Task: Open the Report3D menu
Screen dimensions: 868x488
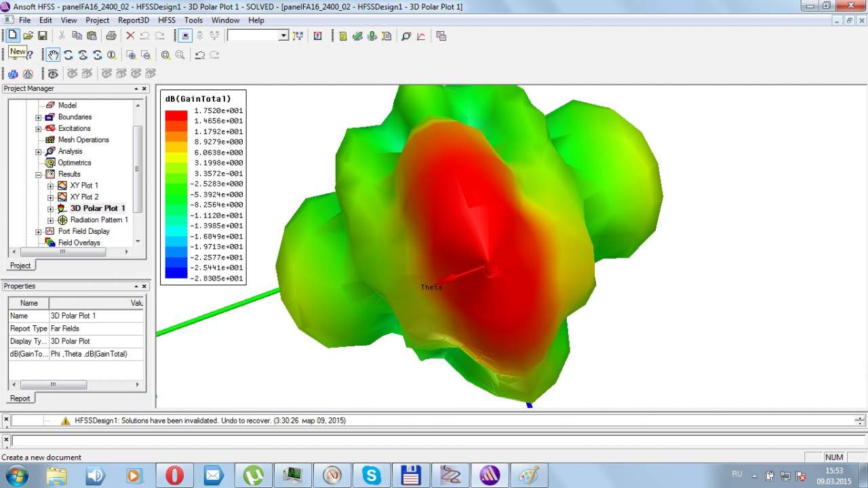Action: click(134, 20)
